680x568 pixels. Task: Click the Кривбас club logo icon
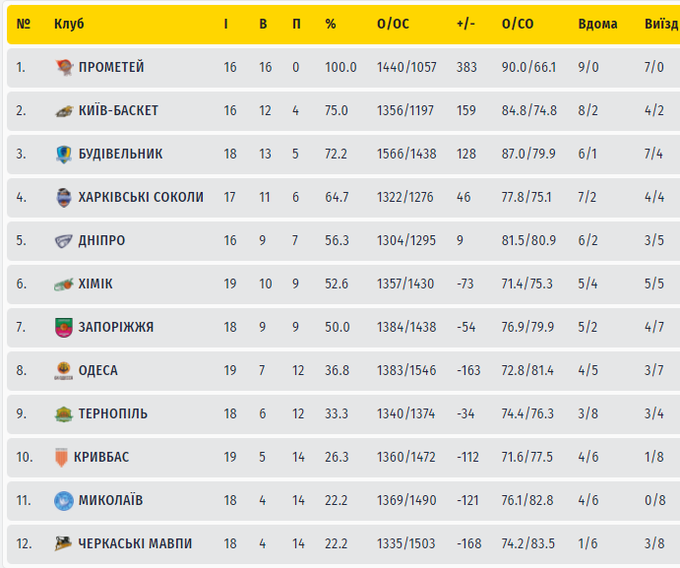click(x=62, y=457)
